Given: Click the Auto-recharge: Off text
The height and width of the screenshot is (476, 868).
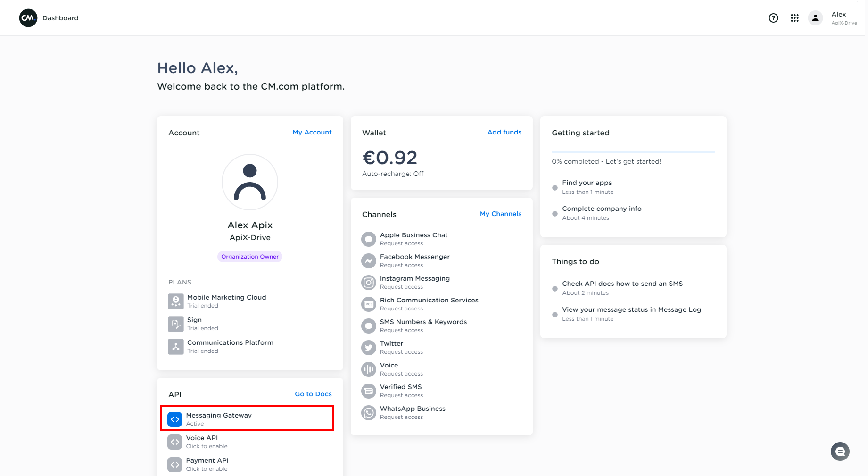Looking at the screenshot, I should tap(393, 174).
